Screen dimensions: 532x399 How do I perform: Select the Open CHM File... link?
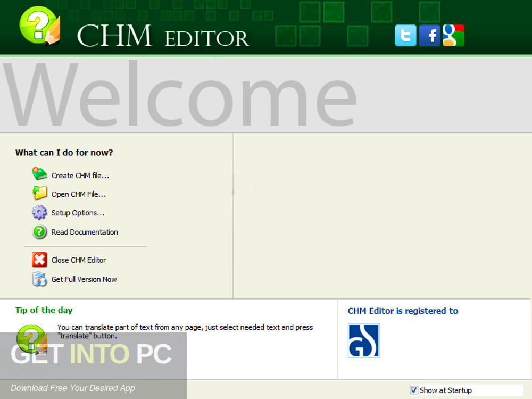[78, 194]
